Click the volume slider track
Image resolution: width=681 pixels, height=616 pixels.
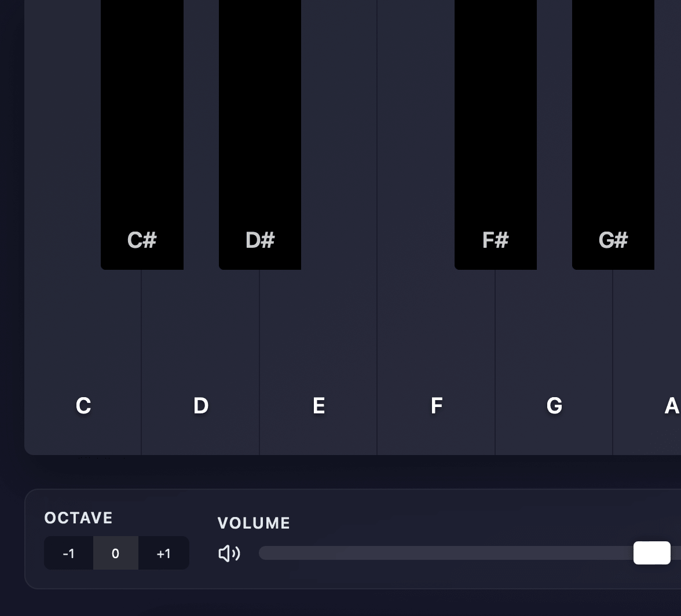click(470, 553)
